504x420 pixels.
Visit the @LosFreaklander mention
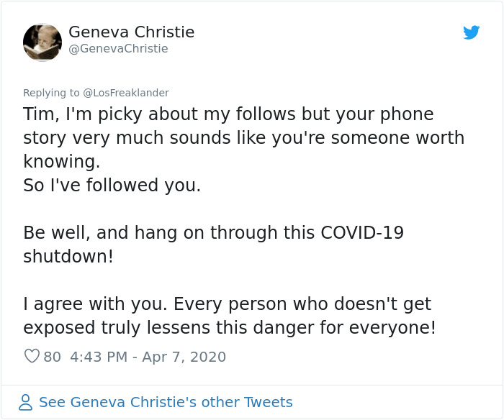[126, 93]
